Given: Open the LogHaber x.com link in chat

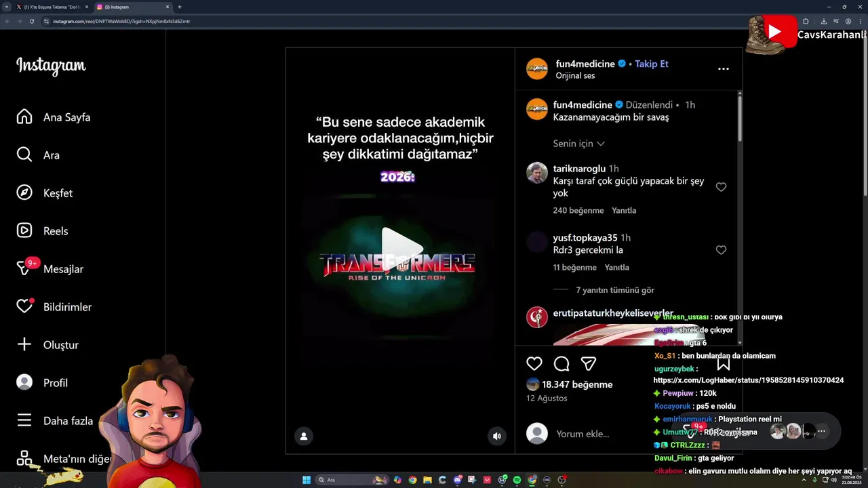Looking at the screenshot, I should [x=749, y=380].
